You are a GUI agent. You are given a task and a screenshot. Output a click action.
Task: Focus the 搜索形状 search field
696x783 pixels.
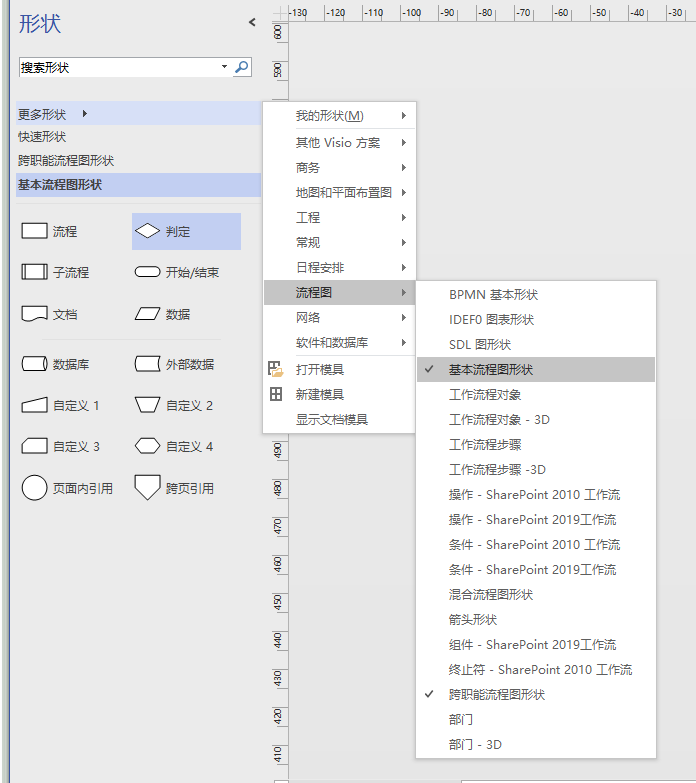coord(119,67)
